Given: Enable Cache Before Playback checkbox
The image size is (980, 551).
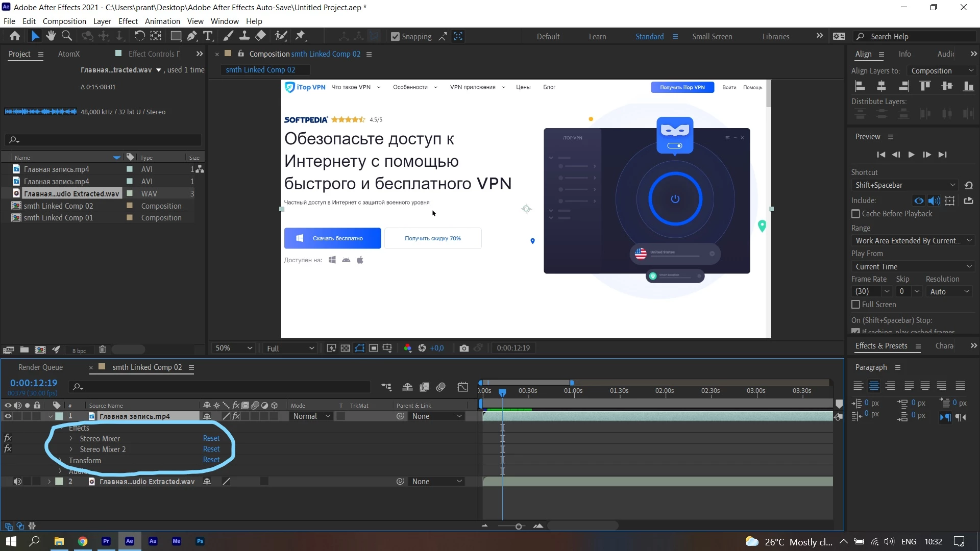Looking at the screenshot, I should pyautogui.click(x=856, y=214).
